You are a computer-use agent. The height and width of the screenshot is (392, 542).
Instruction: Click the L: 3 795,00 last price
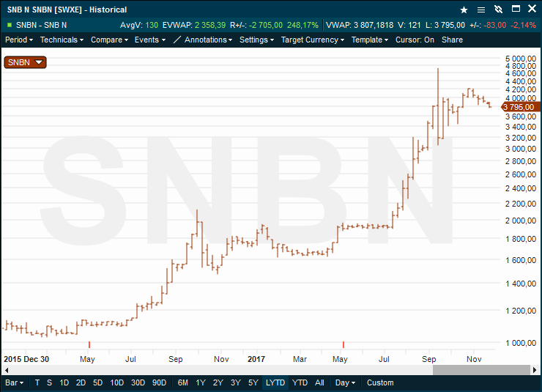click(445, 25)
